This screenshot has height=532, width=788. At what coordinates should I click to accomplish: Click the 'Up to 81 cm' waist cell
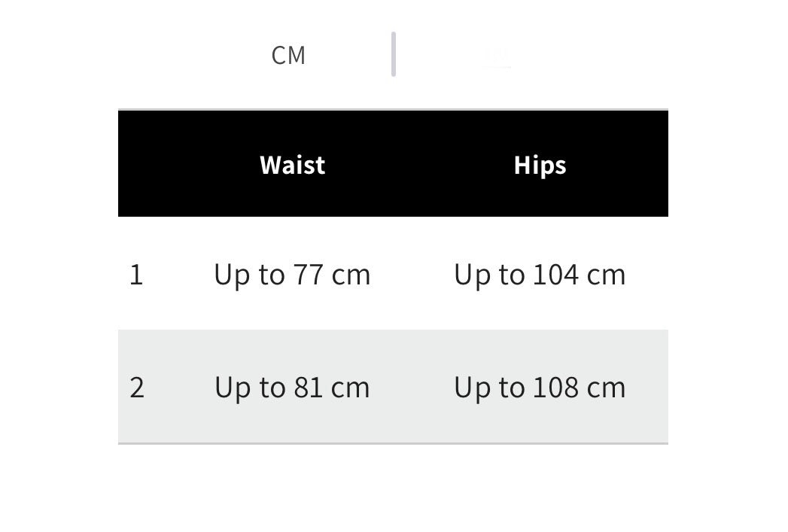(x=292, y=388)
